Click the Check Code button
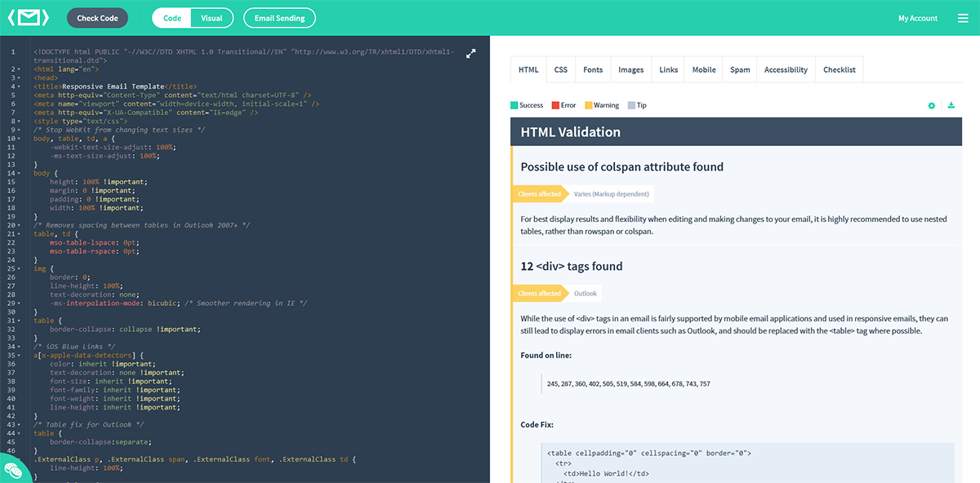Screen dimensions: 980x483 [x=97, y=18]
